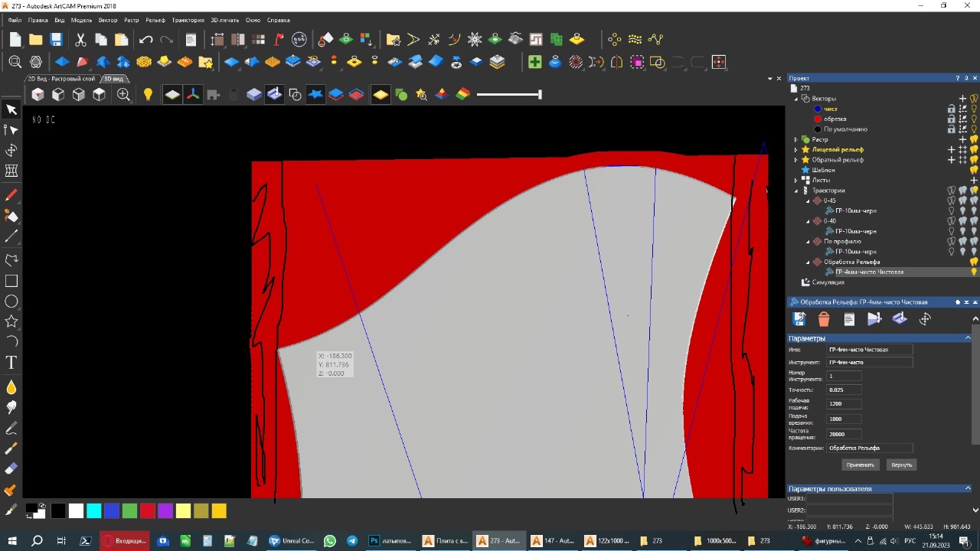Toggle the light bulb in 3D view toolbar
Viewport: 980px width, 551px height.
(x=148, y=94)
